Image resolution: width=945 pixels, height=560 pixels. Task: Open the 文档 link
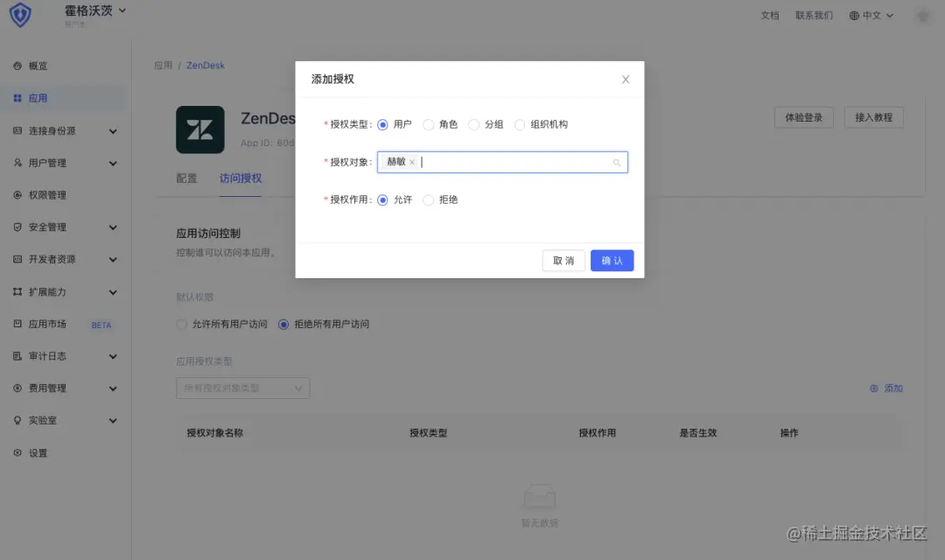[770, 16]
